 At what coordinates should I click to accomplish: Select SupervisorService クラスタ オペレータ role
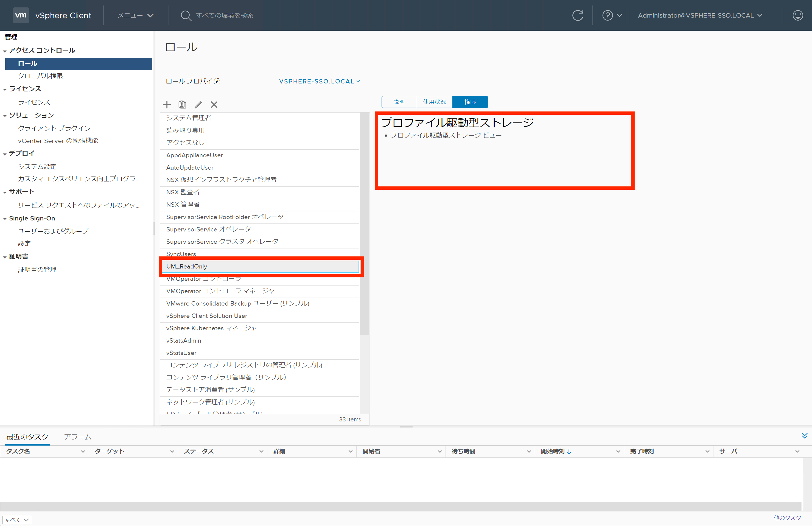pyautogui.click(x=260, y=242)
